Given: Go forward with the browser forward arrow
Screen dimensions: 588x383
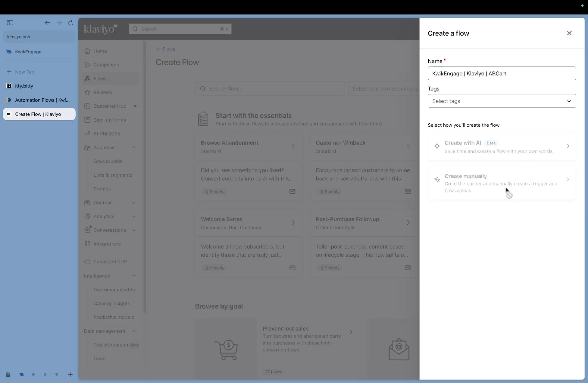Looking at the screenshot, I should [x=59, y=23].
